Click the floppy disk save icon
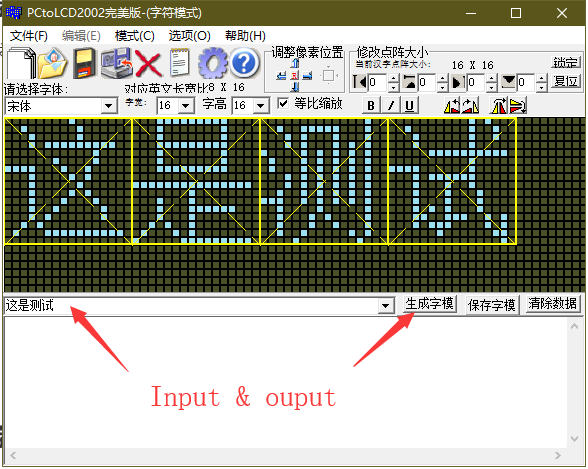 (x=84, y=63)
